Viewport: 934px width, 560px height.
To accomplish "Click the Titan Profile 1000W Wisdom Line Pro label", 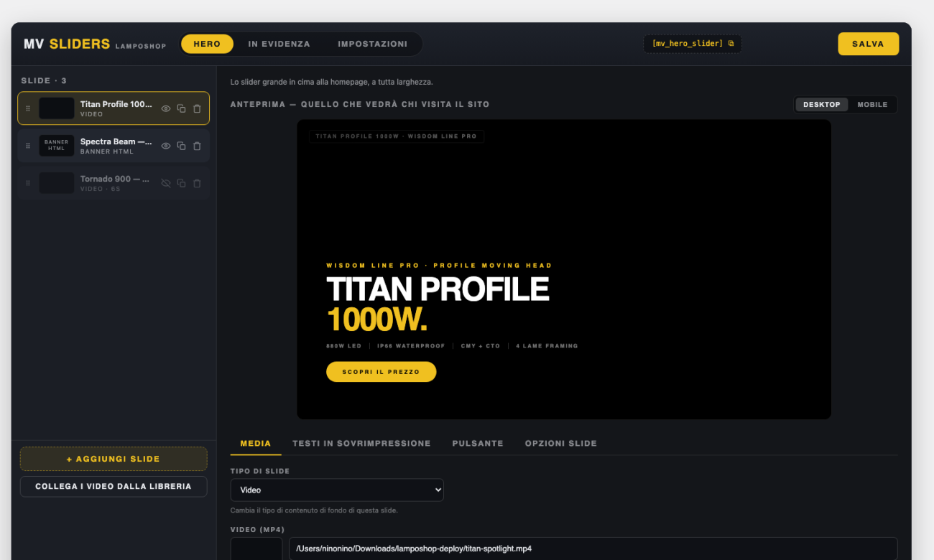I will [397, 136].
